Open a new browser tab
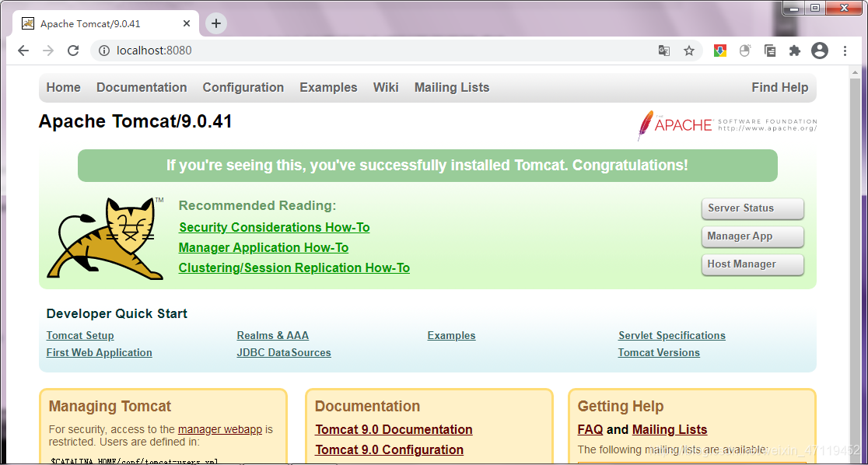This screenshot has width=868, height=465. [x=216, y=23]
